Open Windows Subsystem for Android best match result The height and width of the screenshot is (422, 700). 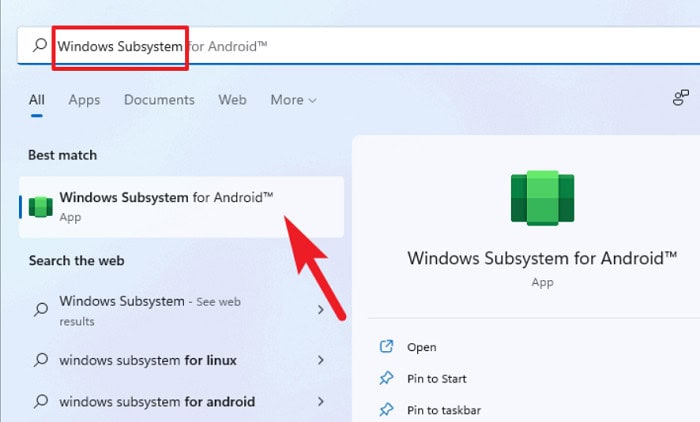pyautogui.click(x=181, y=207)
